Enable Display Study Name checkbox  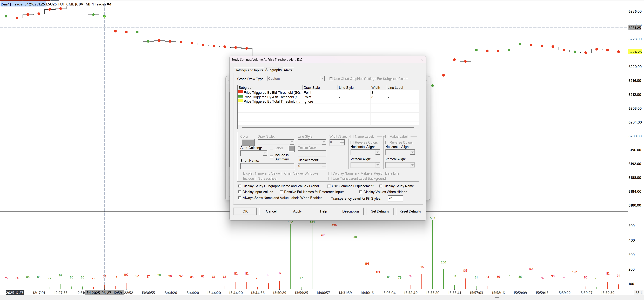point(381,186)
